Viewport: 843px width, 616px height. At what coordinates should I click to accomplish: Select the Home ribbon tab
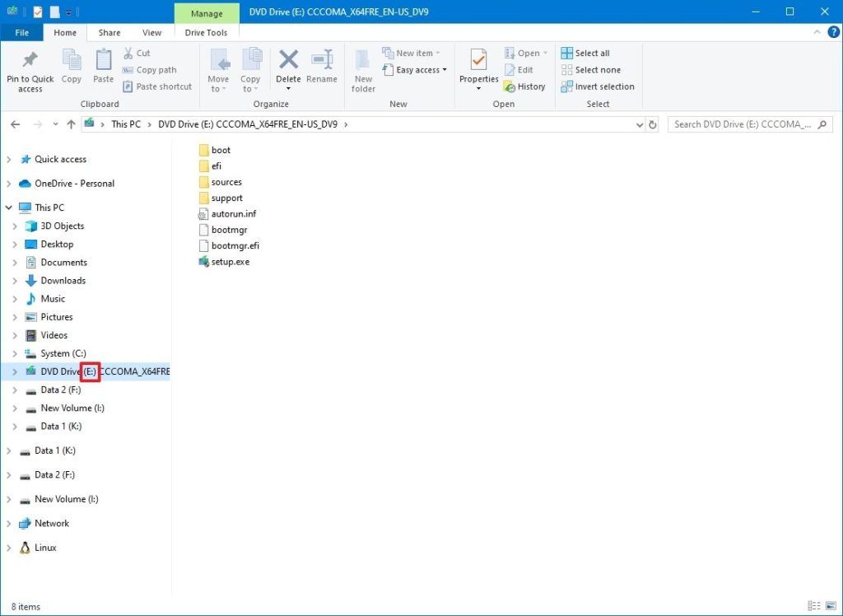65,32
